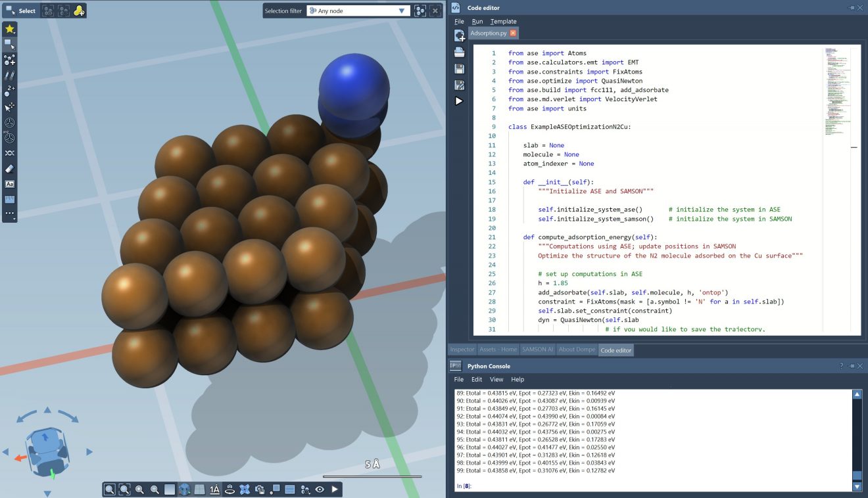This screenshot has width=868, height=498.
Task: Click the ruler measurement tool
Action: 10,200
